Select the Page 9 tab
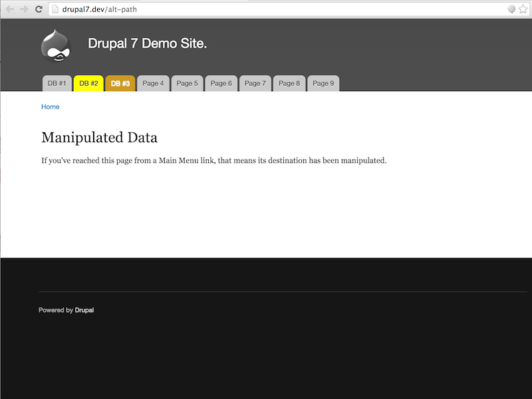 click(x=323, y=83)
